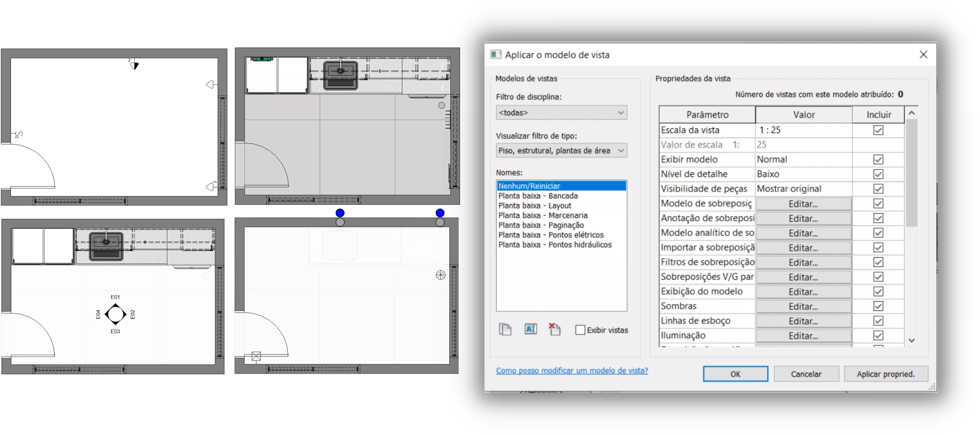Open the Filtro de disciplina dropdown
The height and width of the screenshot is (435, 980).
(x=561, y=113)
